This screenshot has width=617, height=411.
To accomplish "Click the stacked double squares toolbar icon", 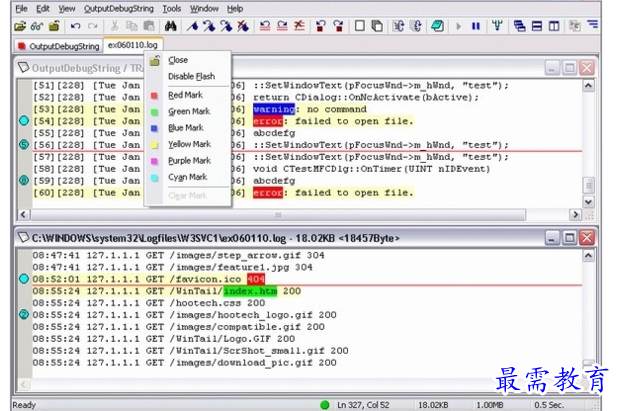I will click(x=377, y=26).
